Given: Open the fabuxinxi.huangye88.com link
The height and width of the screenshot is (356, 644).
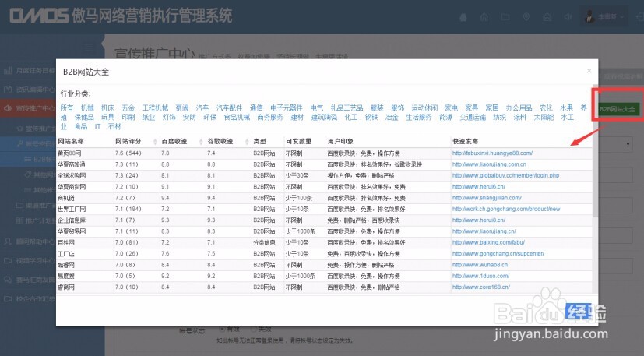Looking at the screenshot, I should pyautogui.click(x=492, y=153).
